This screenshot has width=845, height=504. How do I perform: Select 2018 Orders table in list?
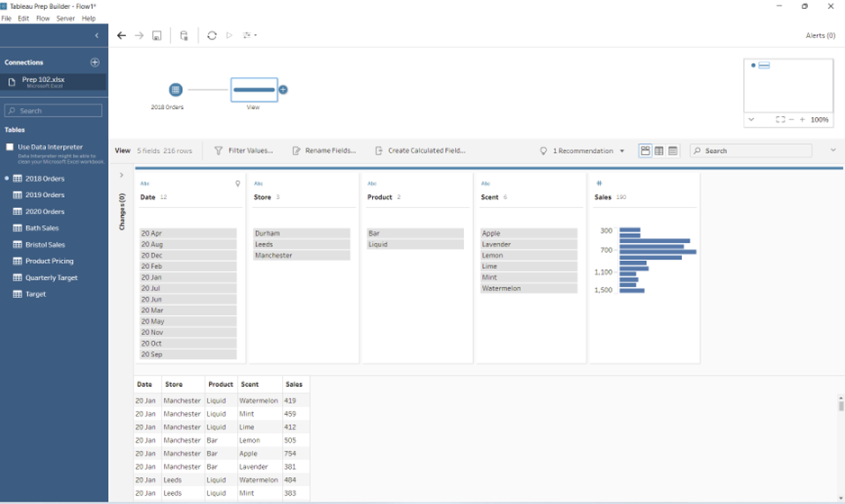coord(45,179)
